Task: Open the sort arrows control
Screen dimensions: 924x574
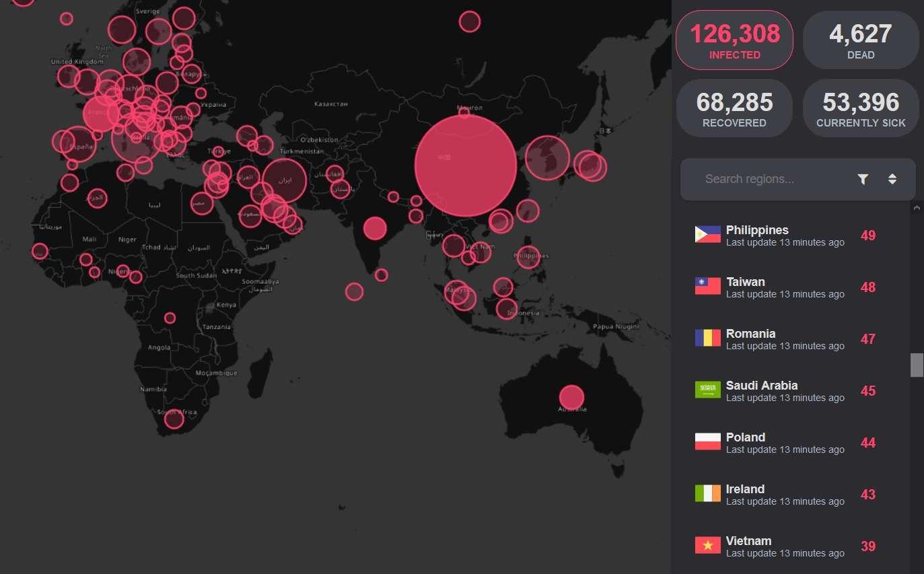Action: tap(892, 179)
